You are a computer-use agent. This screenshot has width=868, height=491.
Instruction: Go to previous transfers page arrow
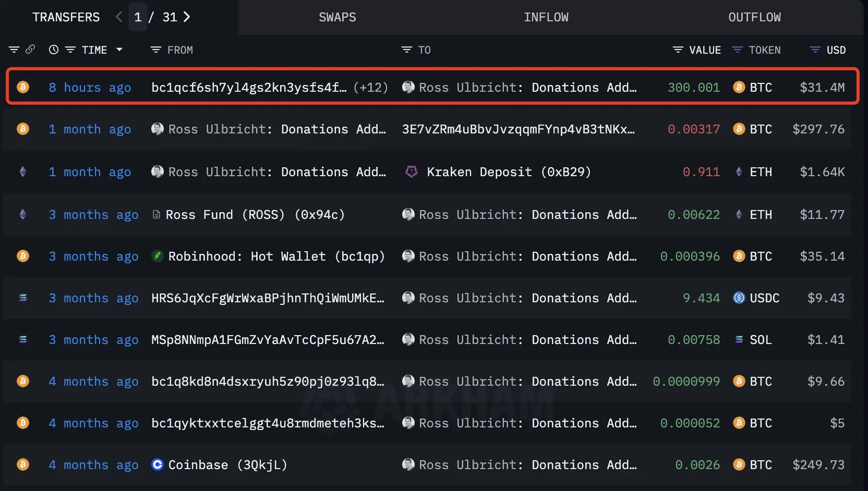119,17
